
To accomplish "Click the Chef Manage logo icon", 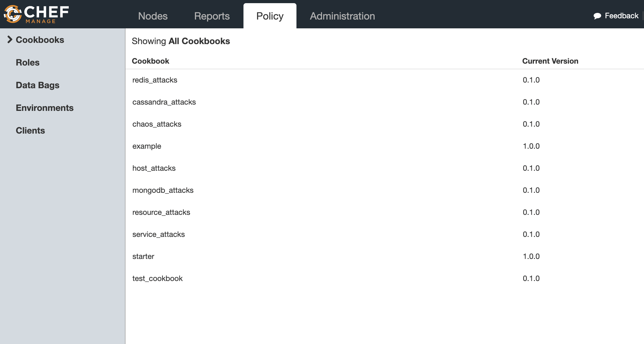I will pos(13,14).
